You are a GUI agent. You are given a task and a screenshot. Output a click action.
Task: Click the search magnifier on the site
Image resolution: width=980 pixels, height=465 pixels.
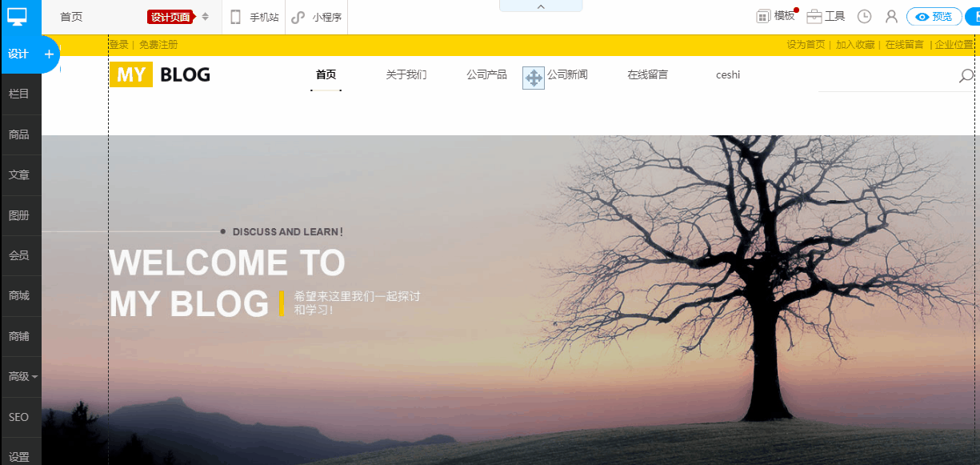pos(966,76)
